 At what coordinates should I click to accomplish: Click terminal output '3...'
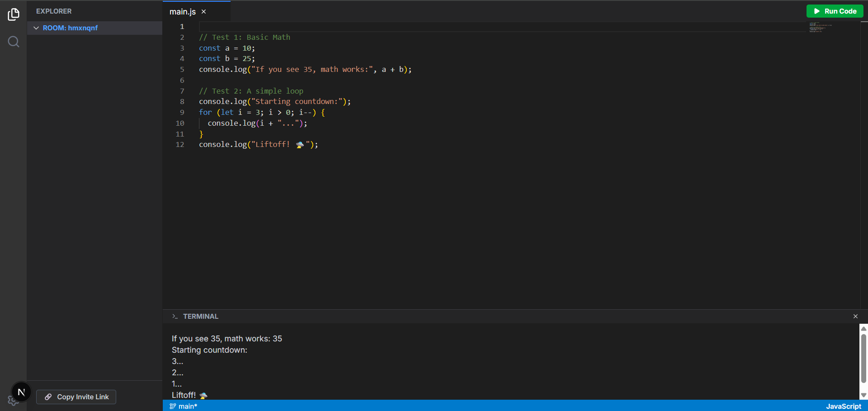pyautogui.click(x=178, y=361)
